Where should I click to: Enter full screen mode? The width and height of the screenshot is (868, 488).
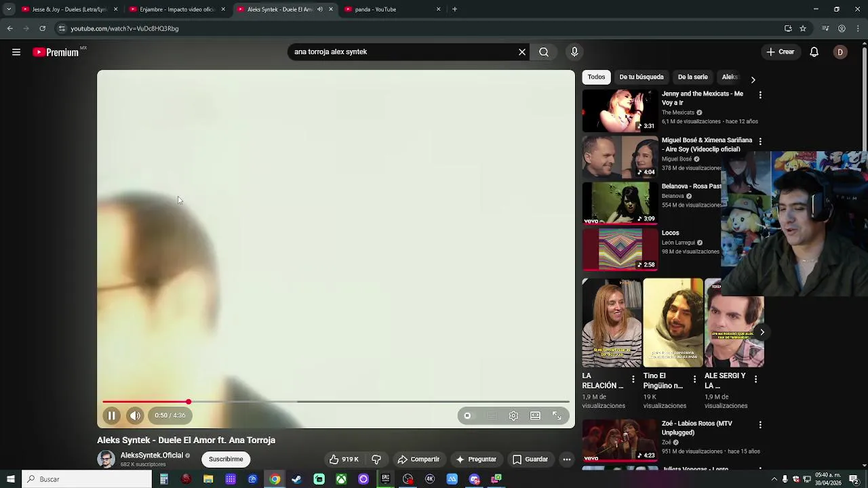[x=557, y=415]
